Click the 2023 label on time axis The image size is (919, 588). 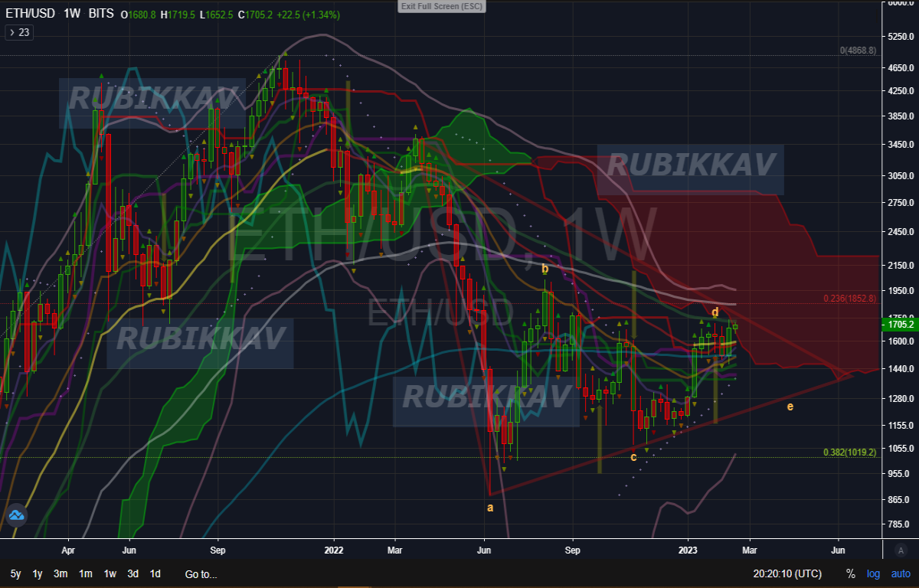688,550
